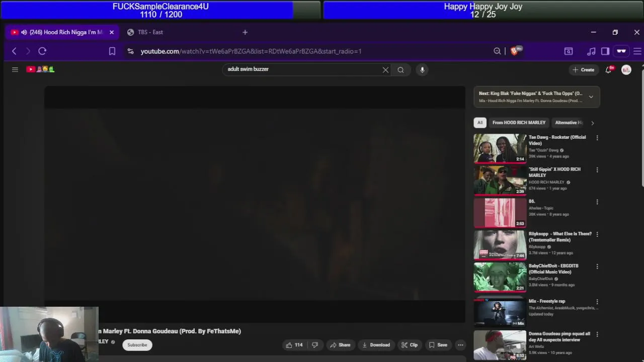644x362 pixels.
Task: Expand the 'Next: King Blak' playlist panel
Action: pyautogui.click(x=591, y=97)
